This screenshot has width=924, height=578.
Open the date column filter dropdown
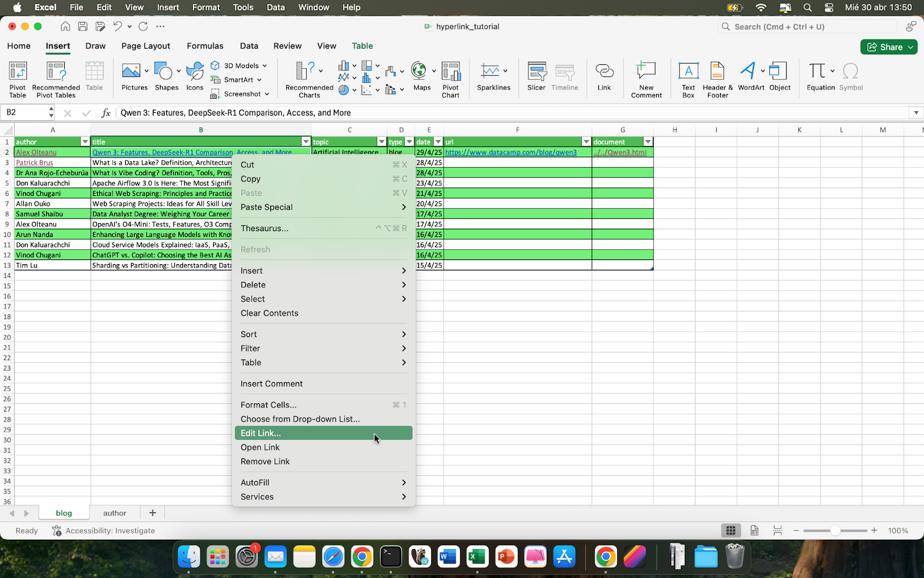[438, 142]
